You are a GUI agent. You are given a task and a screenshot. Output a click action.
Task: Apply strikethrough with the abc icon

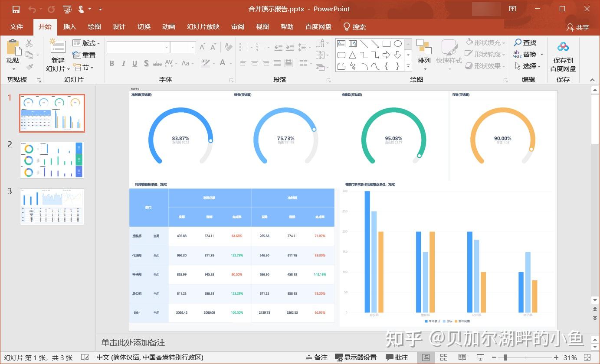(157, 63)
